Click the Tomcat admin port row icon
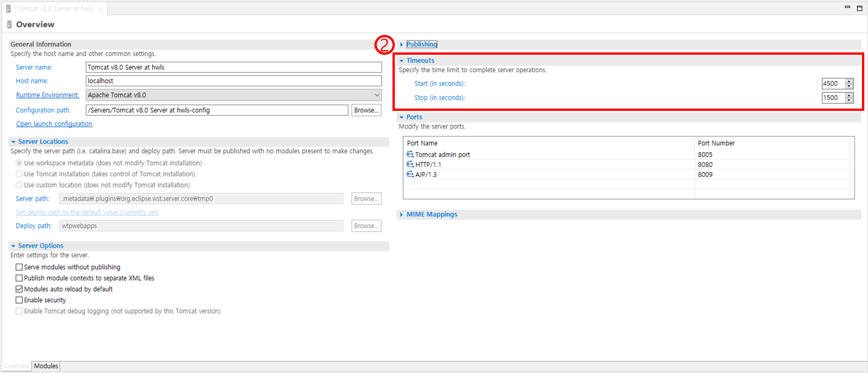868x373 pixels. (410, 154)
